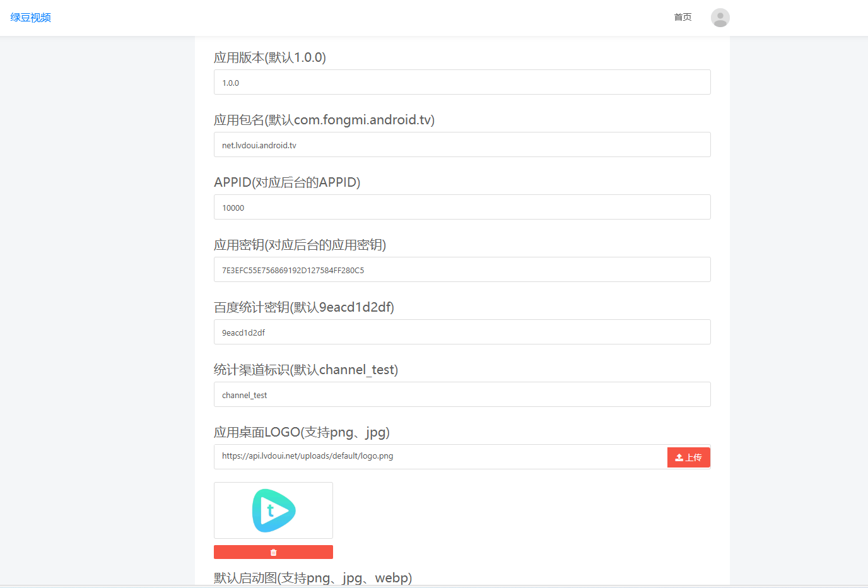Click the 应用包名 field with net.lvdoui.android.tv
The height and width of the screenshot is (588, 868).
click(462, 144)
